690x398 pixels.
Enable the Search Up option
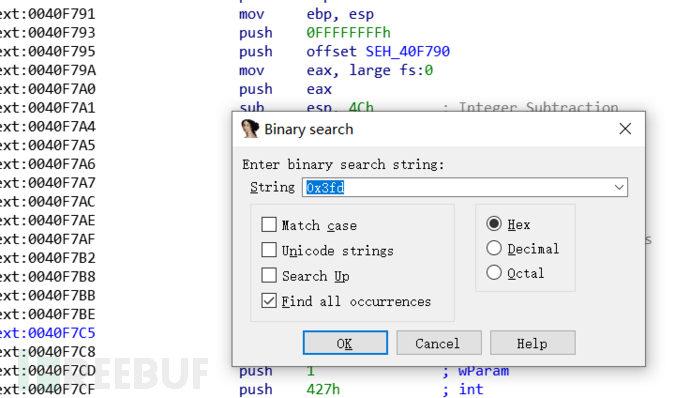(x=269, y=276)
